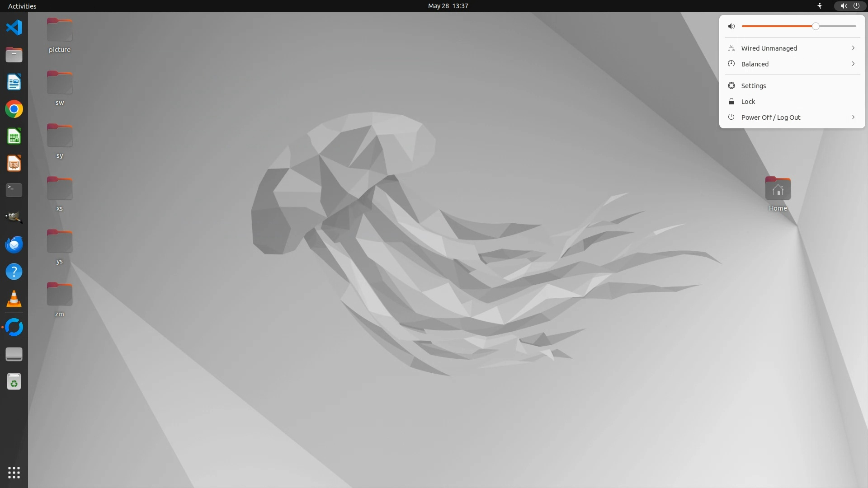Image resolution: width=868 pixels, height=488 pixels.
Task: Mute sound via volume speaker icon
Action: [731, 26]
